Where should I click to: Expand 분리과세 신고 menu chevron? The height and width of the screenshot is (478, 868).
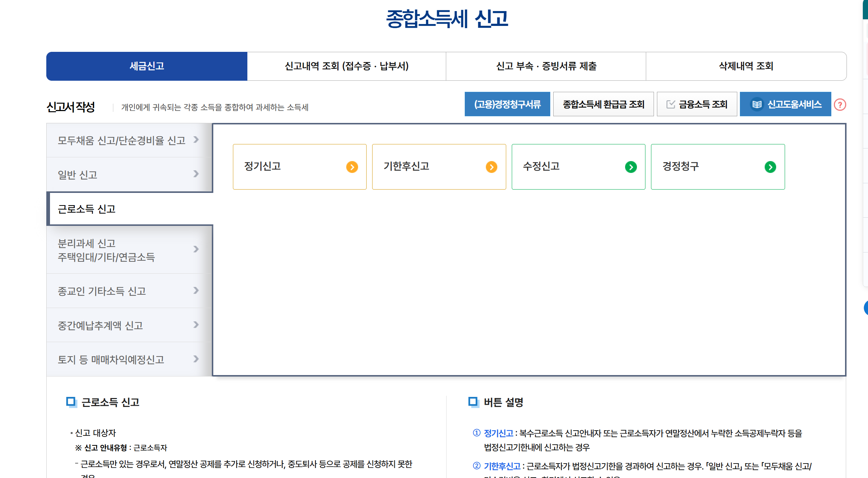point(196,249)
